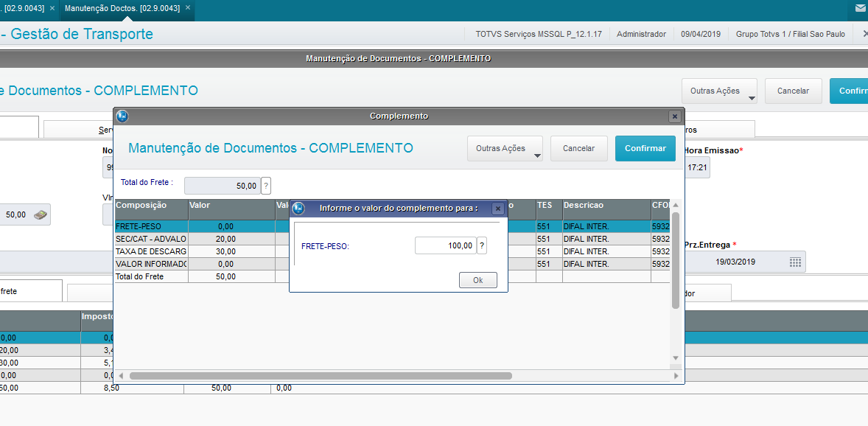Click Ok in the complement value dialog
This screenshot has width=868, height=426.
click(477, 280)
